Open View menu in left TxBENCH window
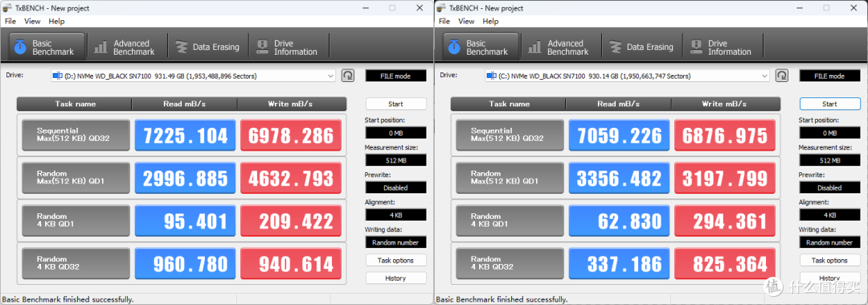This screenshot has width=868, height=305. pos(32,21)
